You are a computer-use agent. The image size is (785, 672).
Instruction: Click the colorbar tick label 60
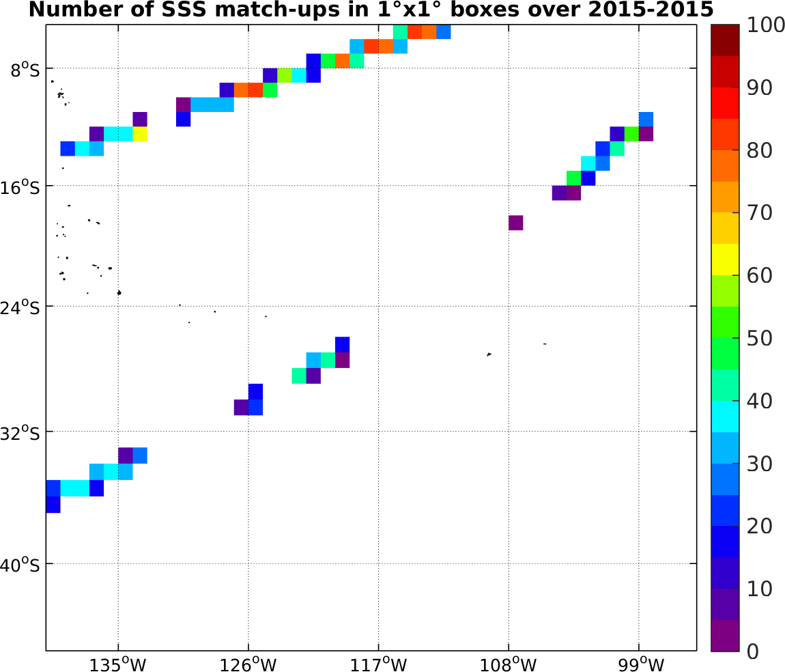tap(760, 275)
